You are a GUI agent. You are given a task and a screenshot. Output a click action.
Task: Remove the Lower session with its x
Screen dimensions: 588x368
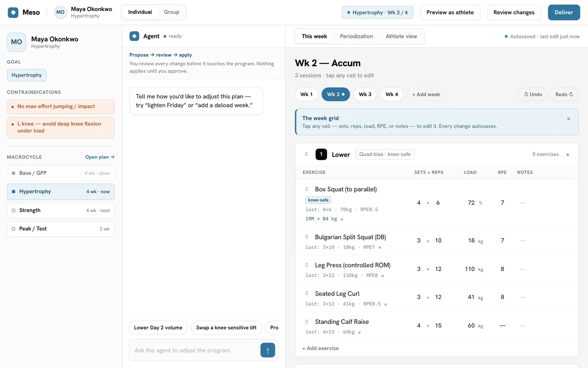coord(568,155)
